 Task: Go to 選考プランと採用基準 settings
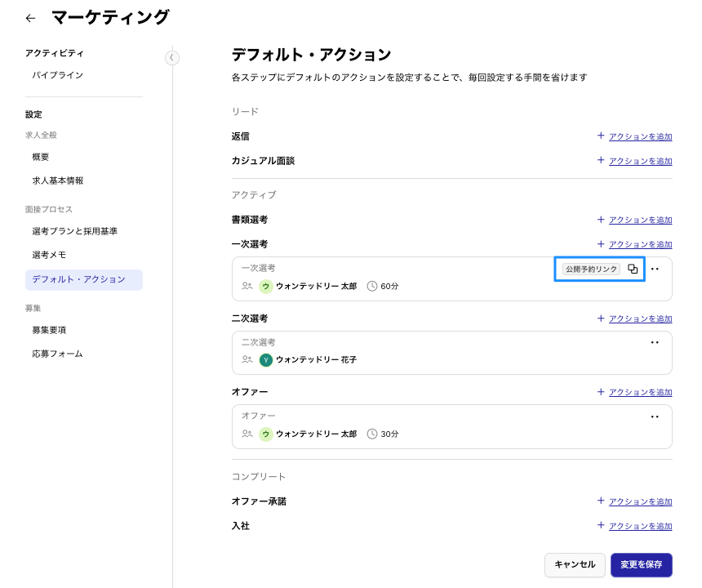pyautogui.click(x=74, y=231)
